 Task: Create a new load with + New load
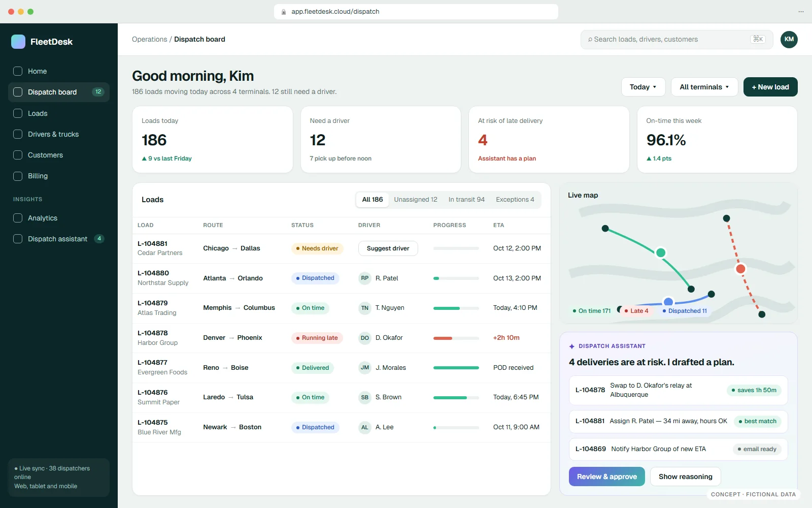pos(770,87)
